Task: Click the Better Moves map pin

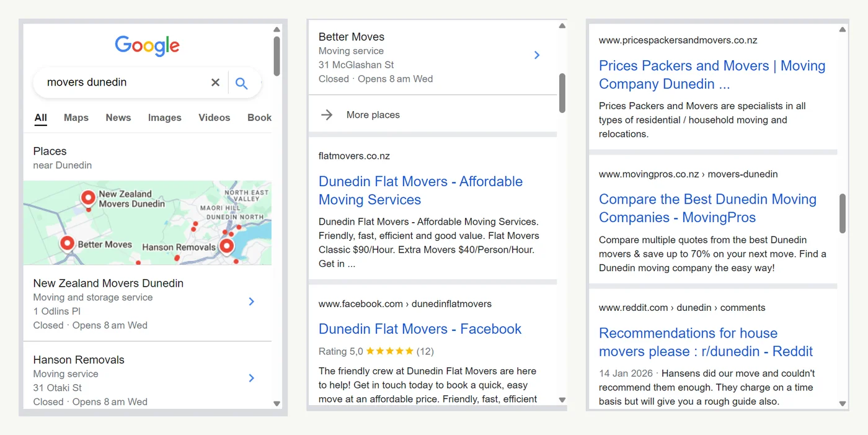Action: [x=67, y=244]
